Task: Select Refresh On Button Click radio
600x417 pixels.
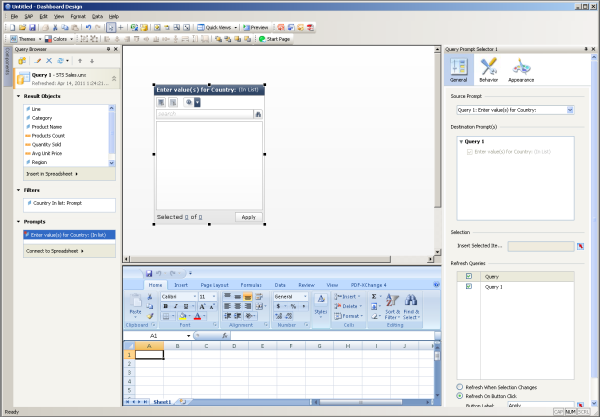Action: (460, 396)
